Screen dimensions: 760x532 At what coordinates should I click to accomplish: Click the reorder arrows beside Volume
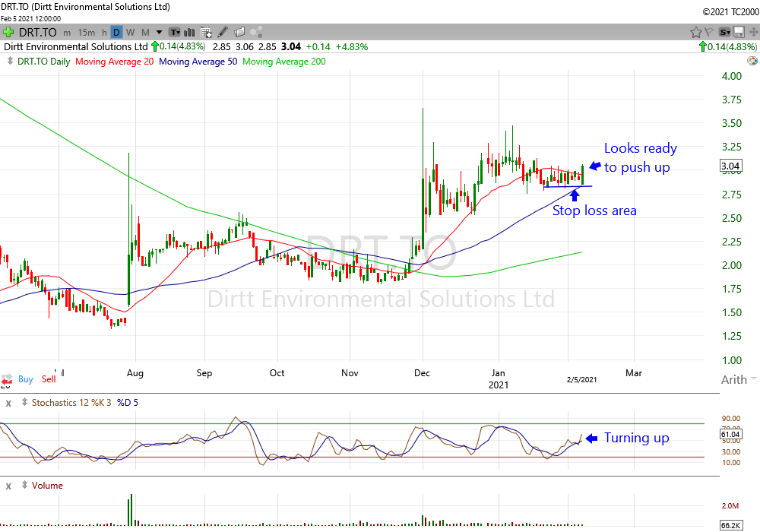click(x=24, y=485)
